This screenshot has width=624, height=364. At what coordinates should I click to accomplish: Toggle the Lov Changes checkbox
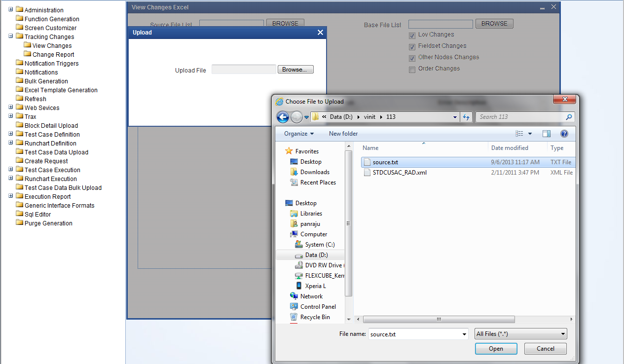coord(412,35)
